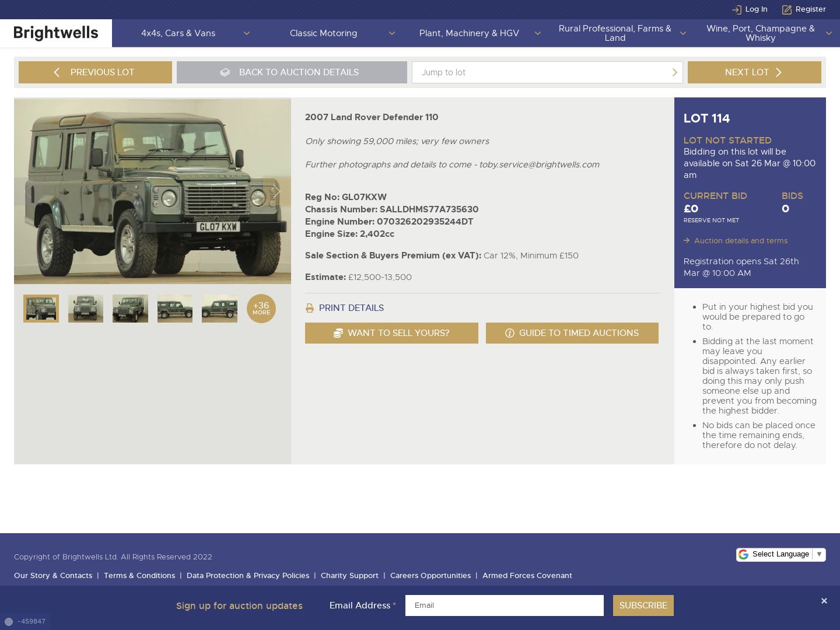Click the Estimate £12,500-13,500 text

click(x=358, y=277)
